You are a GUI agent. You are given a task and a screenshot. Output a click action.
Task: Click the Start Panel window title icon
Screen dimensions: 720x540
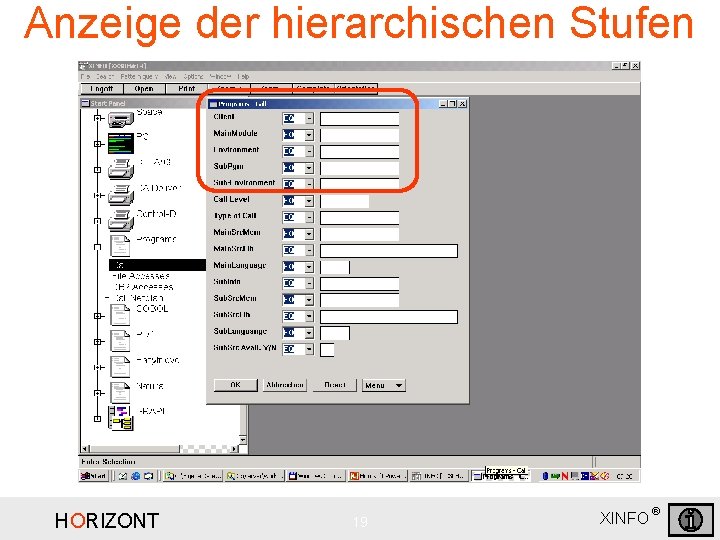pos(85,103)
